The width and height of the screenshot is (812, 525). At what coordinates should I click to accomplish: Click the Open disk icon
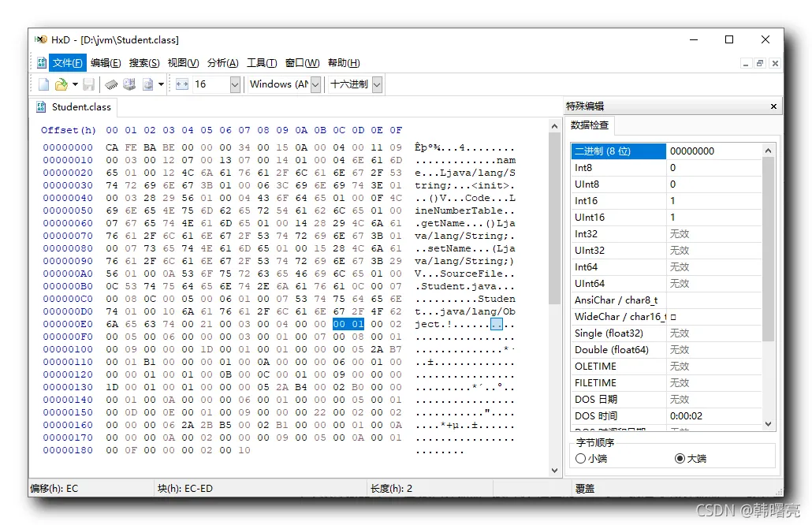point(129,84)
